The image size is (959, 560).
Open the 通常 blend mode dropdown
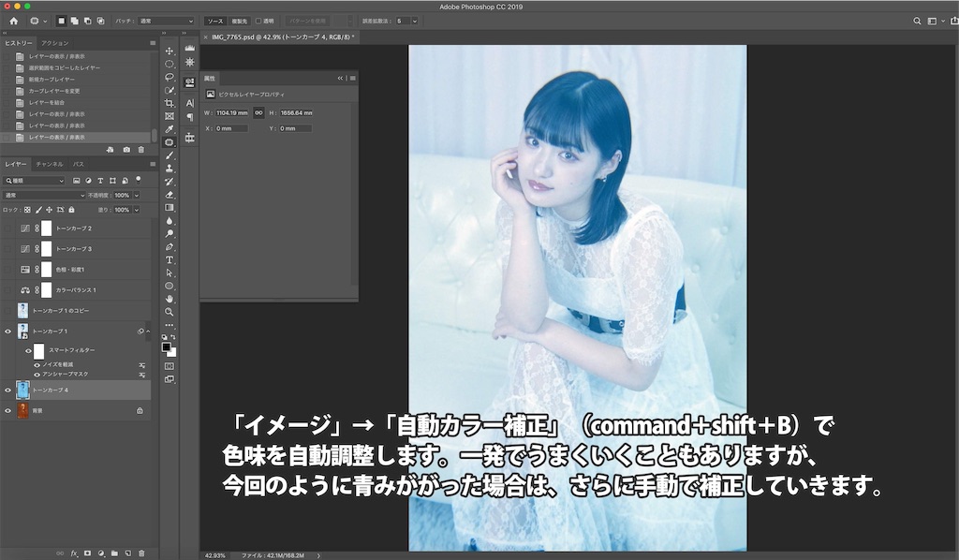click(42, 195)
